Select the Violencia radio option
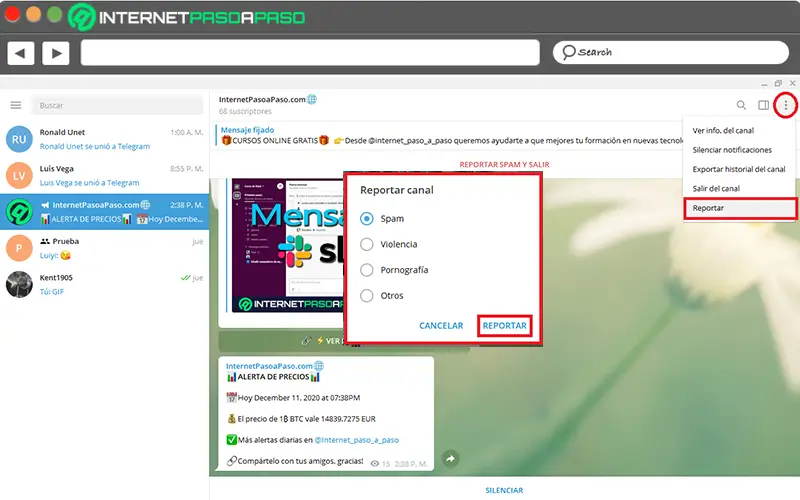Viewport: 800px width, 500px height. 366,244
